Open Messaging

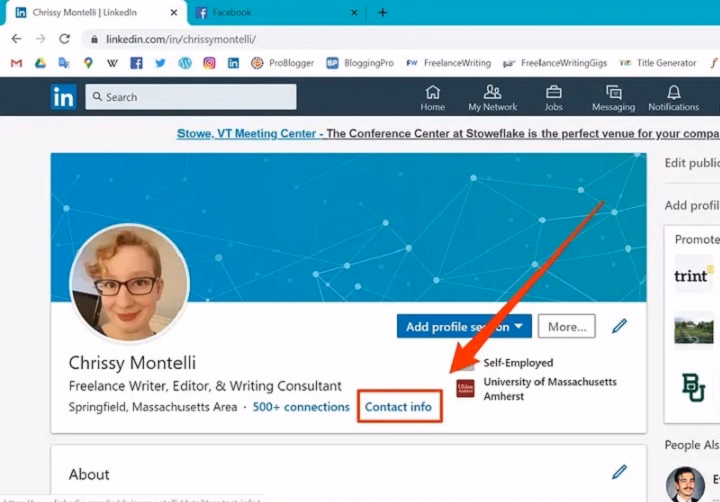613,98
